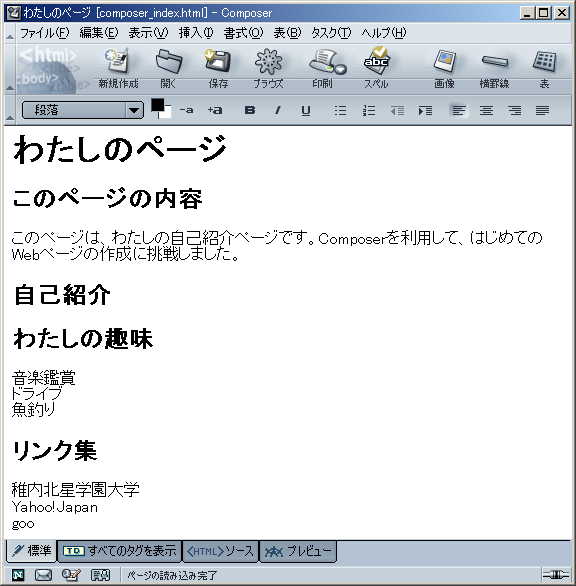The height and width of the screenshot is (586, 576).
Task: Switch to the HTML ソース tab
Action: click(x=221, y=551)
